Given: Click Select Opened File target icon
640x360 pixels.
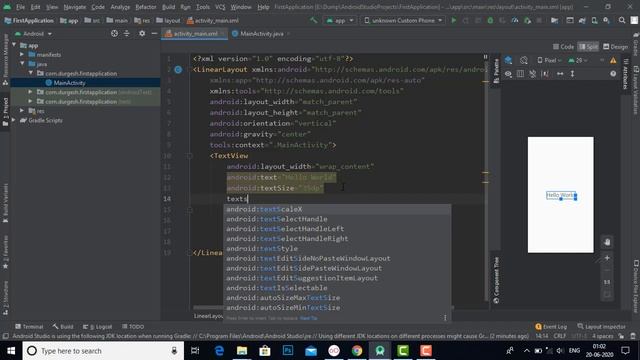Looking at the screenshot, I should point(114,33).
